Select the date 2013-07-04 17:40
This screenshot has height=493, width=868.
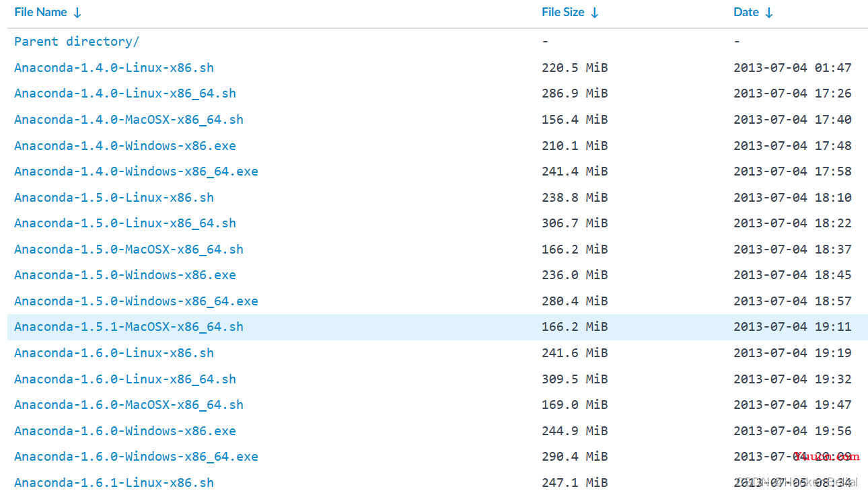(x=793, y=120)
